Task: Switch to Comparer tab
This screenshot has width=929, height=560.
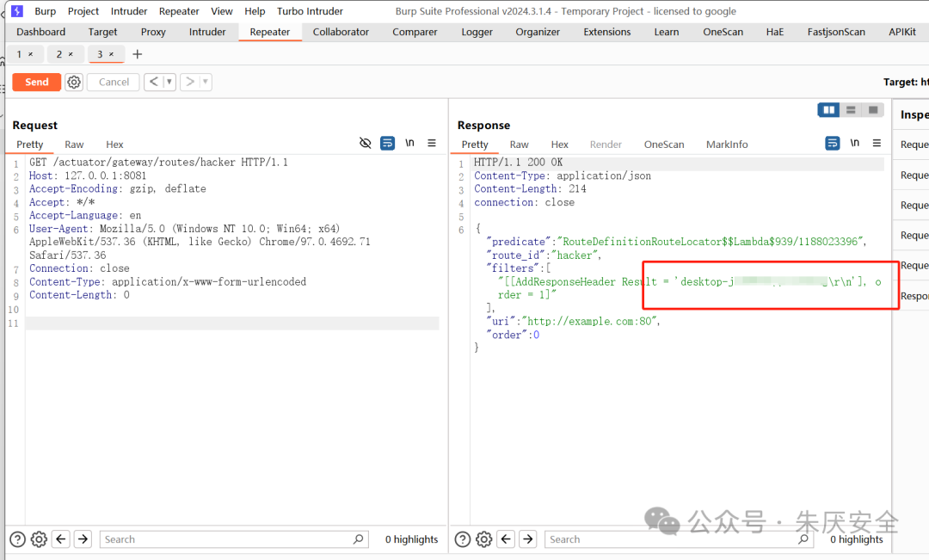Action: 415,32
